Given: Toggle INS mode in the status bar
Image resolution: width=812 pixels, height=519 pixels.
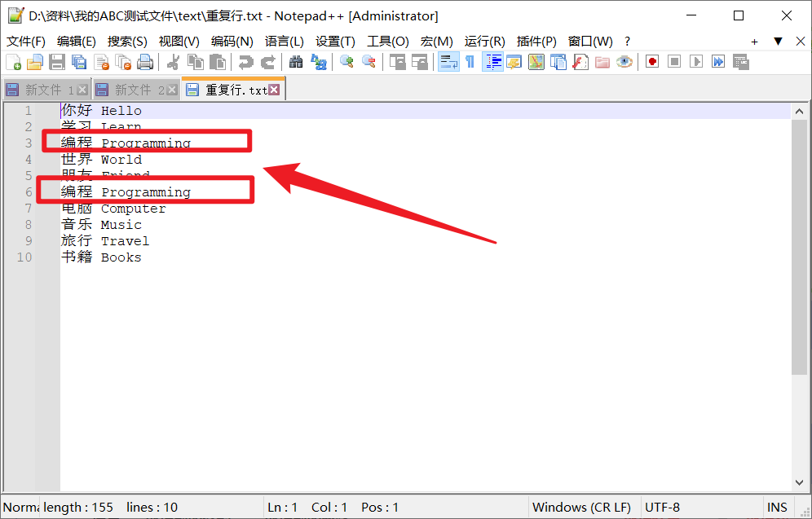Looking at the screenshot, I should click(777, 507).
